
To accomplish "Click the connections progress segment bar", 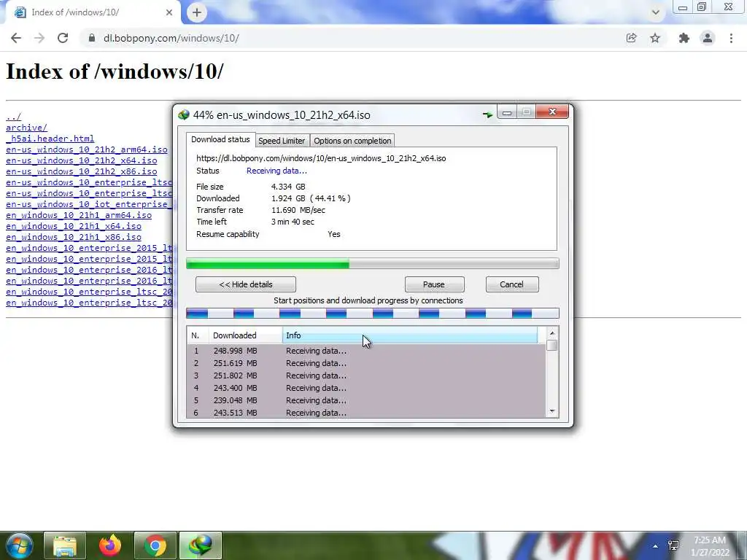I will point(373,314).
